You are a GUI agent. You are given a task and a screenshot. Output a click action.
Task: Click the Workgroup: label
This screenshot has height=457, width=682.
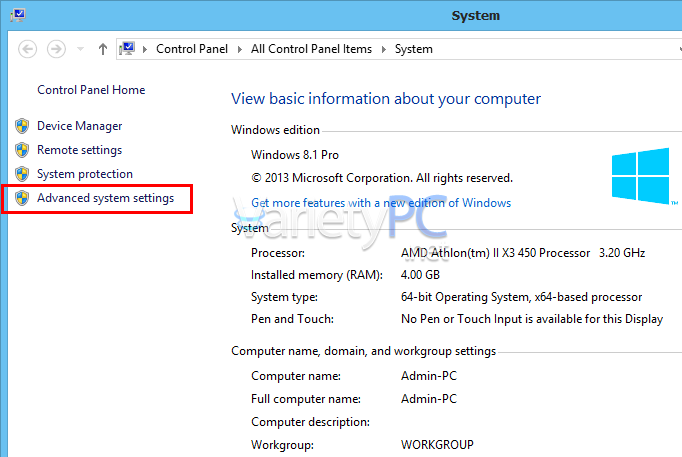[x=282, y=445]
